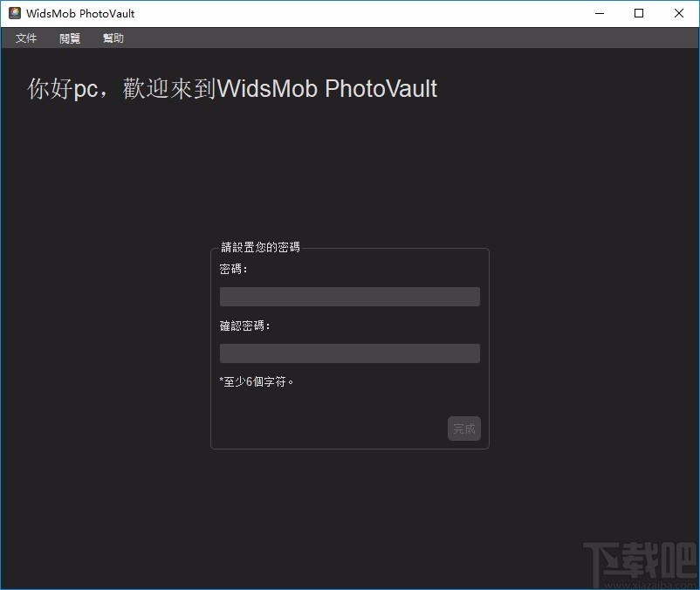This screenshot has height=590, width=700.
Task: Click the 完成 button
Action: pos(463,429)
